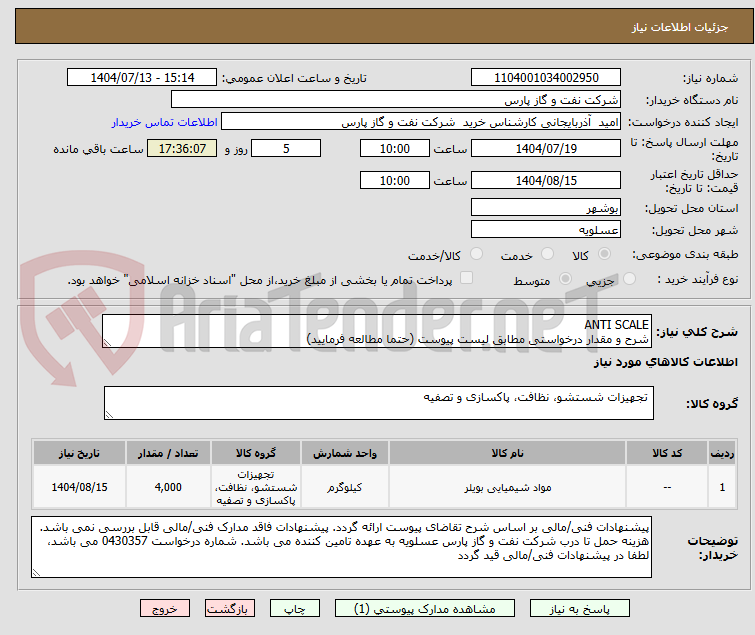Click the شماره نیاز field 1104001034002950
This screenshot has width=755, height=635.
546,78
